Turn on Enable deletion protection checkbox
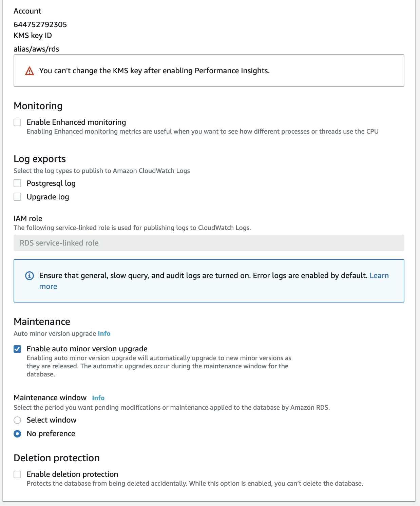 pyautogui.click(x=17, y=474)
